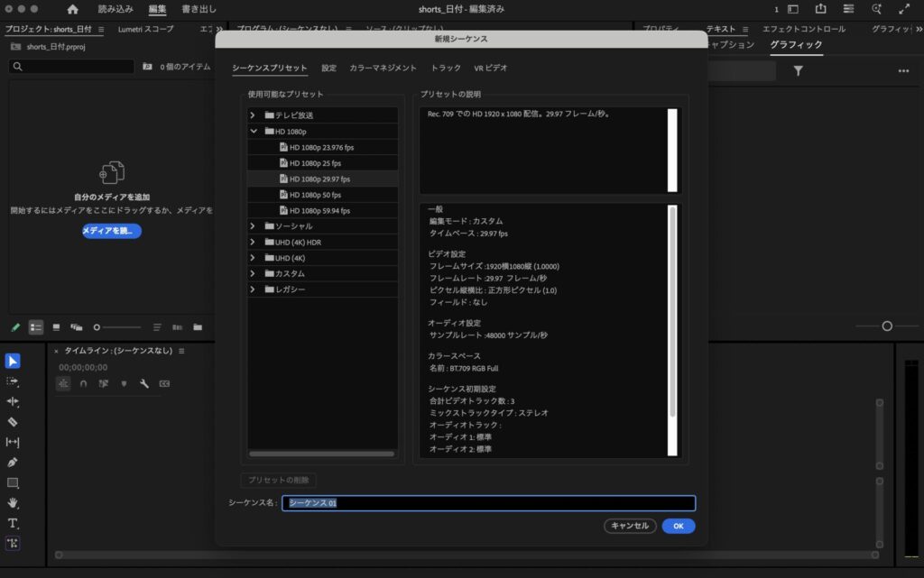Screen dimensions: 924x578
Task: Click the filter funnel icon
Action: click(798, 70)
